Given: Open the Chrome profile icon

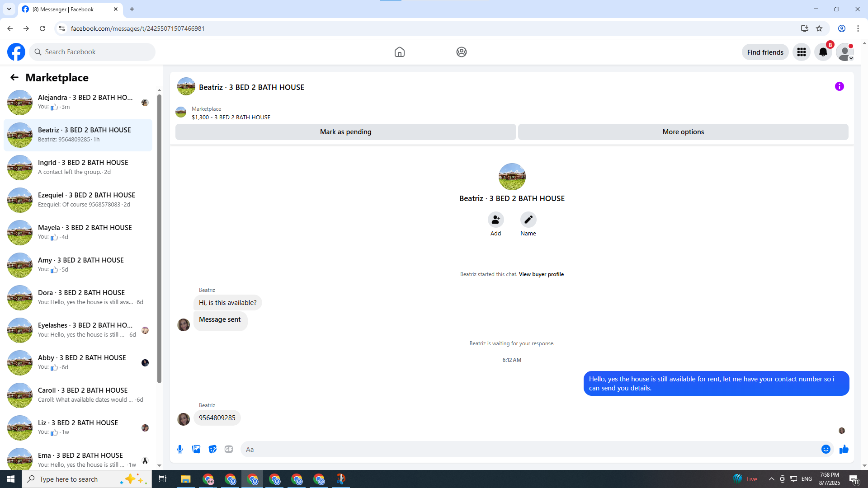Looking at the screenshot, I should 842,28.
